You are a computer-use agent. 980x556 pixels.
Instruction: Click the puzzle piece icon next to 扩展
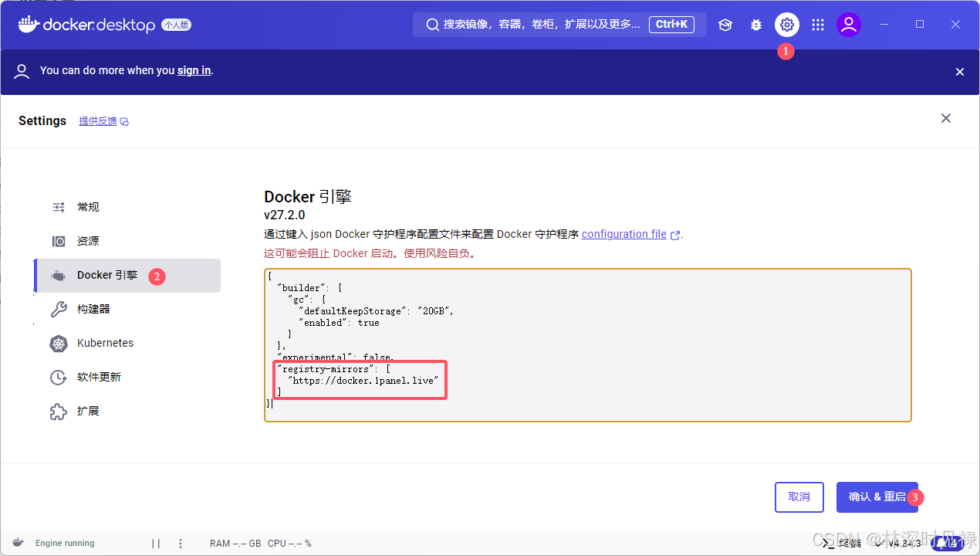point(59,412)
